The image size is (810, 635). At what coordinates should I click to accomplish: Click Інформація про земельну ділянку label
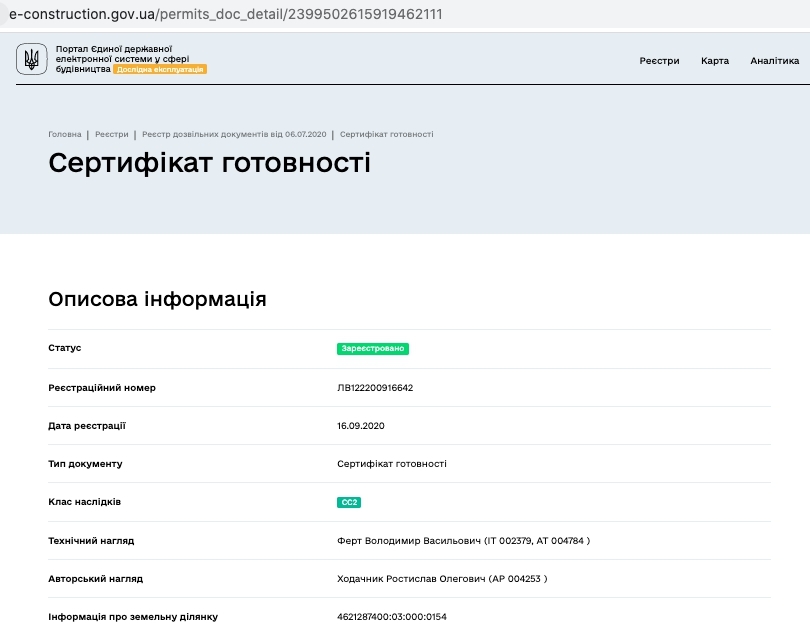tap(133, 617)
